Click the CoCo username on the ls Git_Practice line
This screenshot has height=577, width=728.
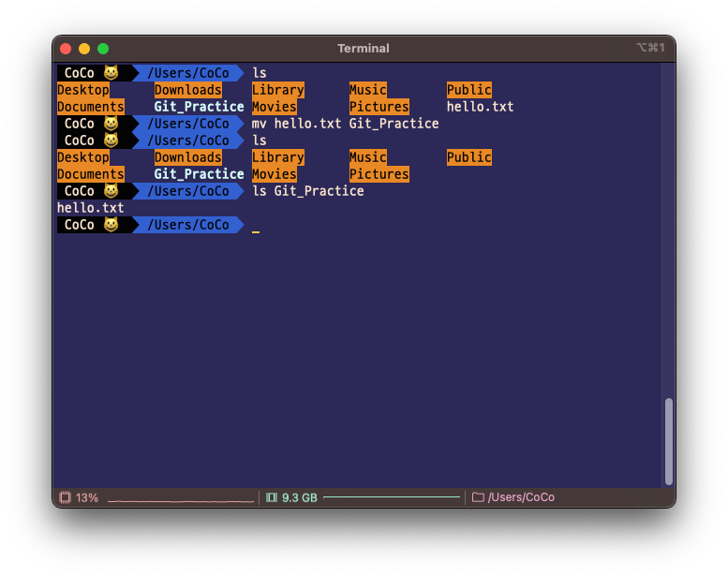point(80,191)
